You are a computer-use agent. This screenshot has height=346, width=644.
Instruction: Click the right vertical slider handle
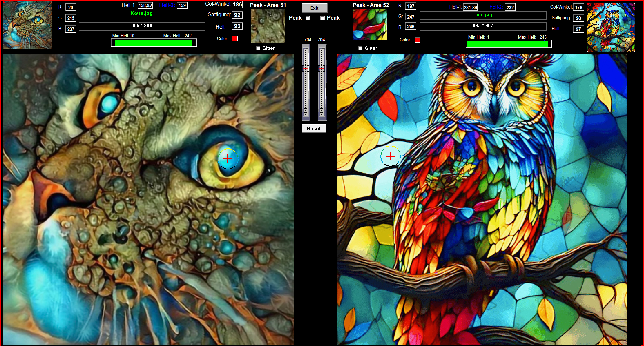(321, 68)
